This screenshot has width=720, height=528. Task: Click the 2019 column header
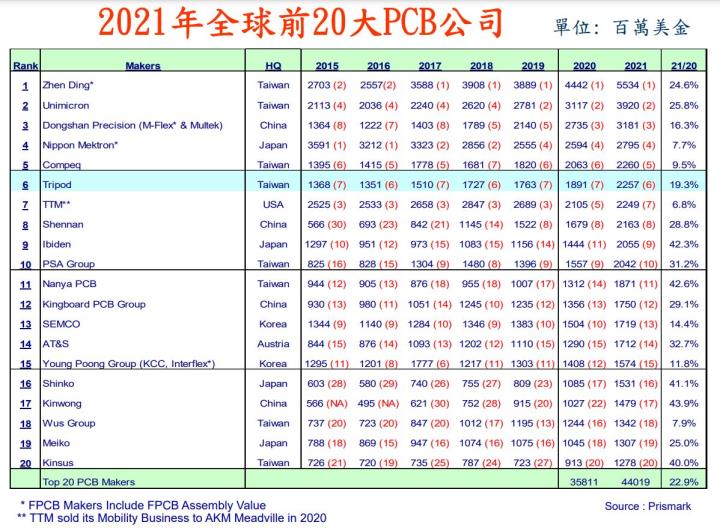point(533,66)
